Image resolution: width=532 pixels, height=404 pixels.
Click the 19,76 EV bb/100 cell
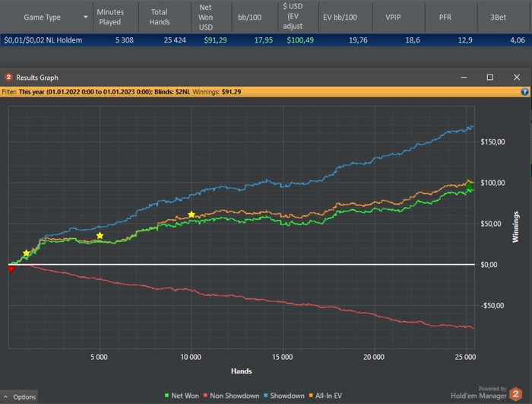[358, 40]
